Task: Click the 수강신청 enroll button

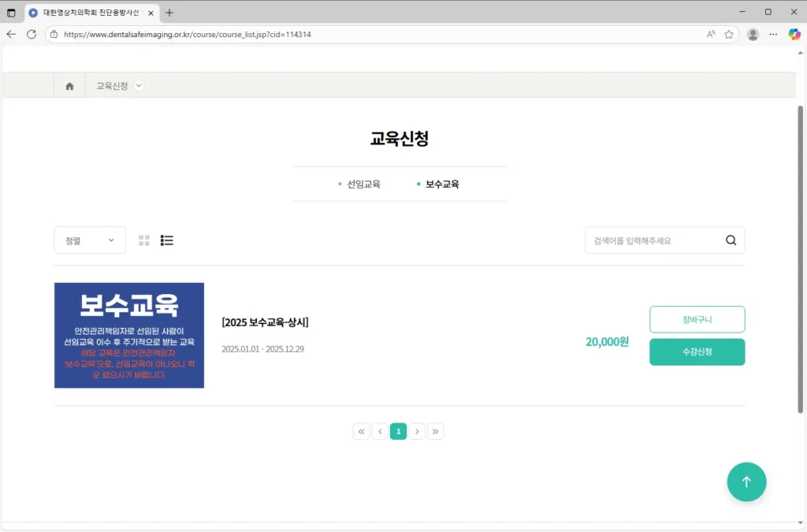Action: tap(697, 352)
